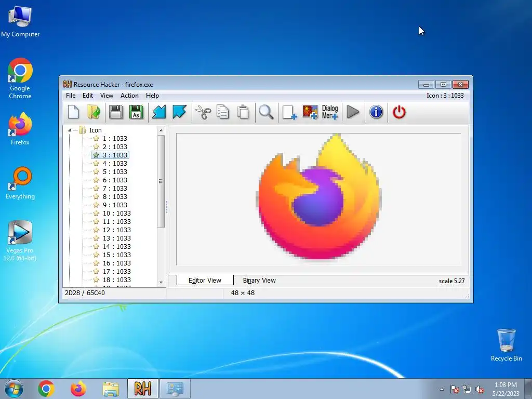Click the Paste clipboard icon
This screenshot has width=532, height=399.
click(x=243, y=112)
